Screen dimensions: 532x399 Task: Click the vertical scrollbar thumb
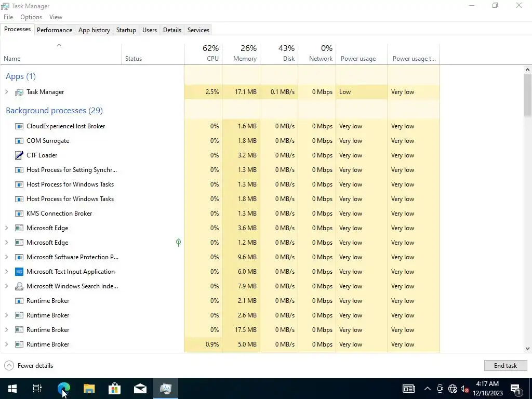(527, 95)
